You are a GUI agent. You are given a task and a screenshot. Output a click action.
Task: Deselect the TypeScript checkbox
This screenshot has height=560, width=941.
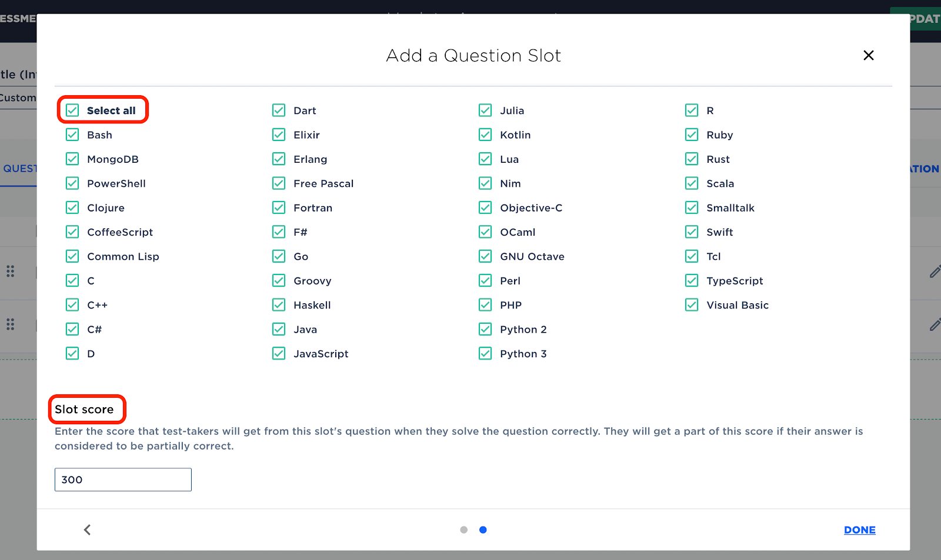point(692,281)
